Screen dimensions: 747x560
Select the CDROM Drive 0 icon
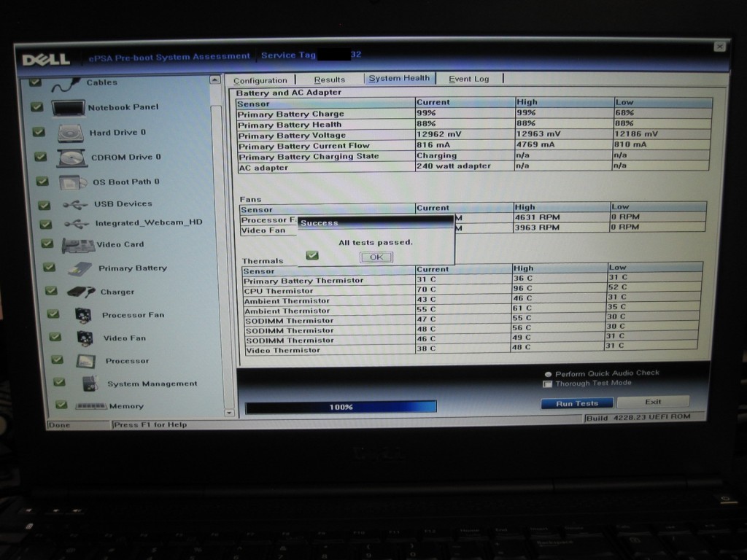[x=72, y=158]
